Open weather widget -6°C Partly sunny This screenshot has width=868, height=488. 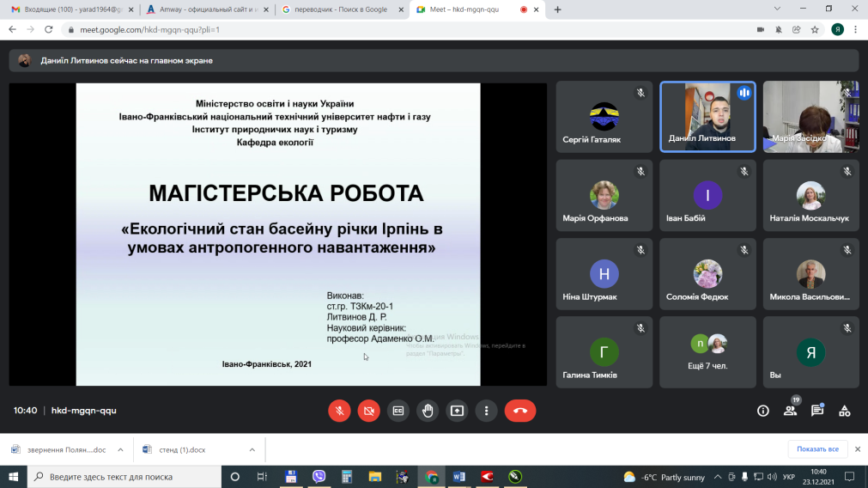665,477
